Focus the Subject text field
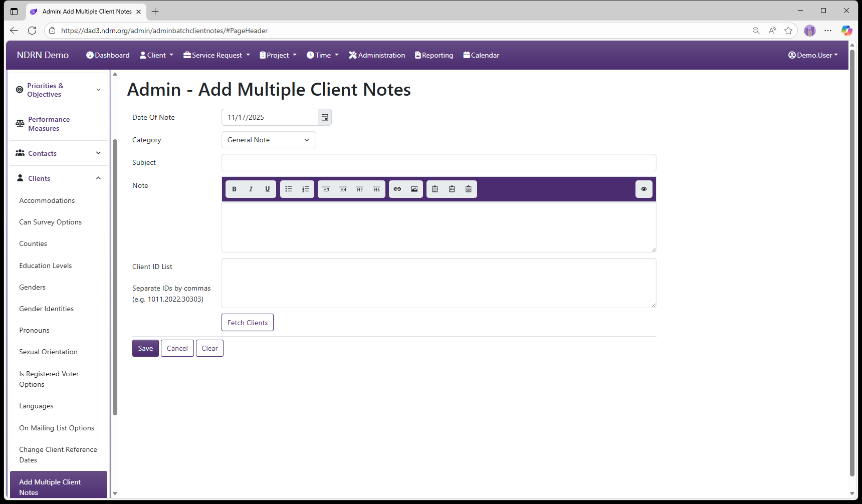Viewport: 862px width, 504px height. tap(439, 162)
